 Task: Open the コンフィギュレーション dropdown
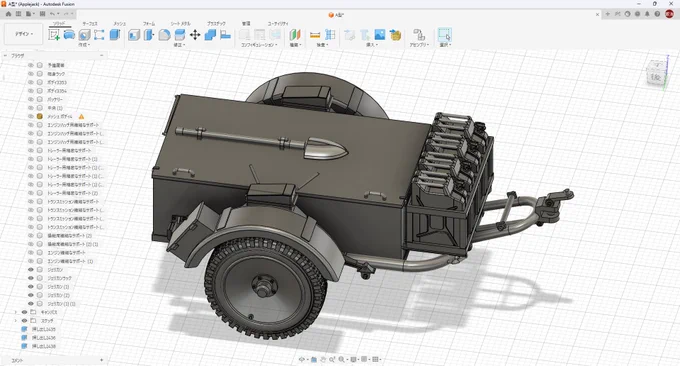coord(259,45)
